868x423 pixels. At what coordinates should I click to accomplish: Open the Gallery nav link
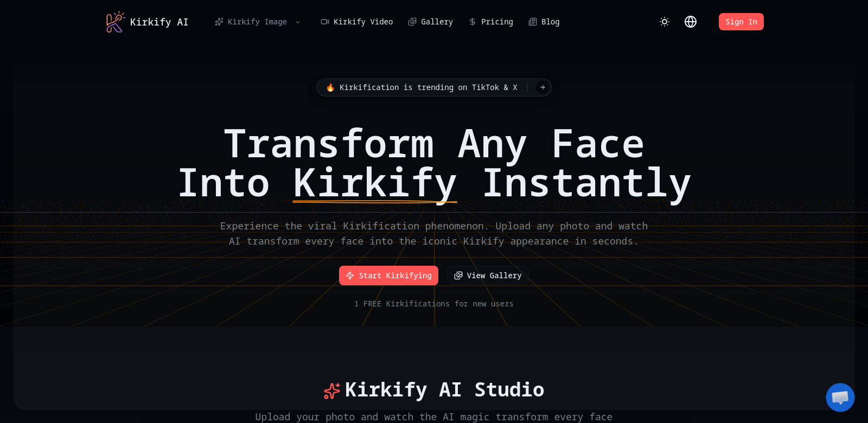tap(430, 22)
